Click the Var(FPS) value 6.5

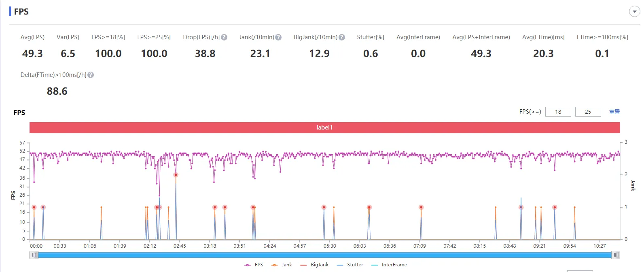(68, 54)
